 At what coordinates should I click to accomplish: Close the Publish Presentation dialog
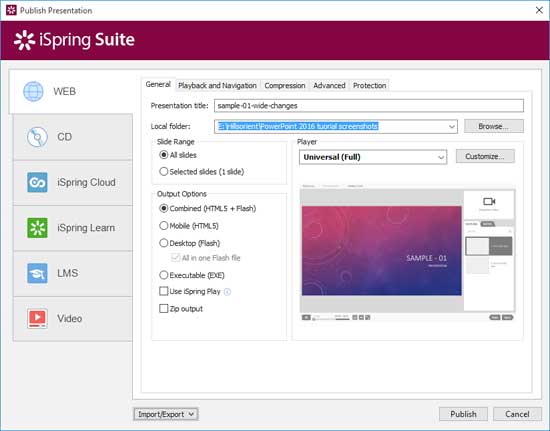pos(539,10)
